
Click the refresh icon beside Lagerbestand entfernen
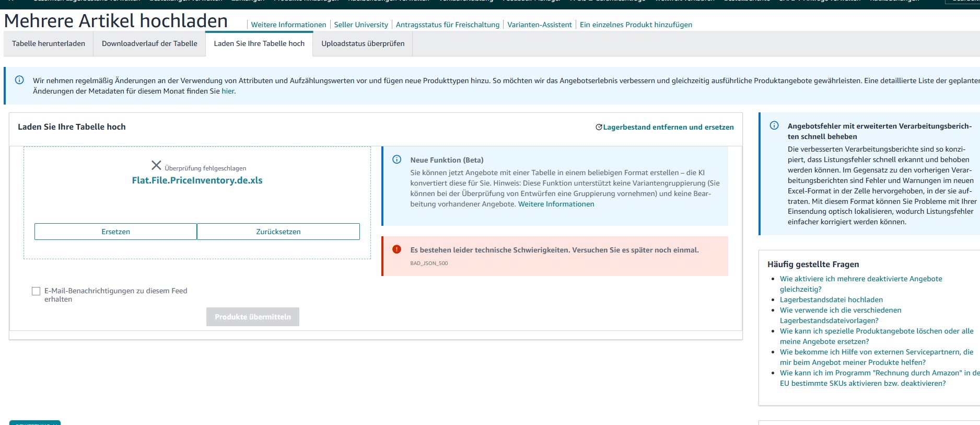pyautogui.click(x=599, y=127)
